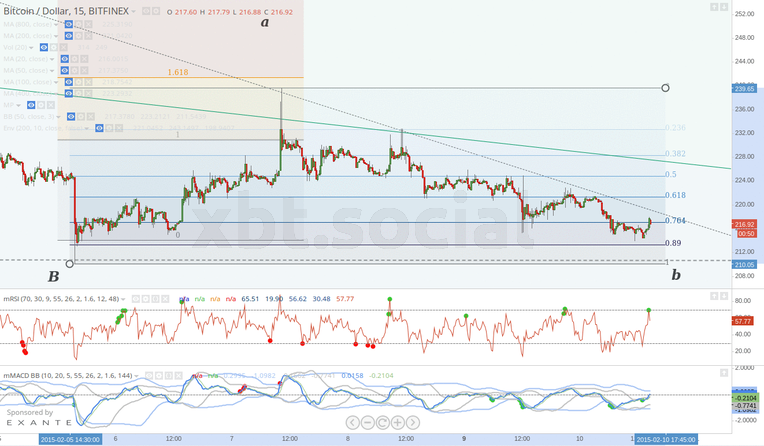Toggle the MP indicator eye icon
764x446 pixels.
pyautogui.click(x=33, y=104)
